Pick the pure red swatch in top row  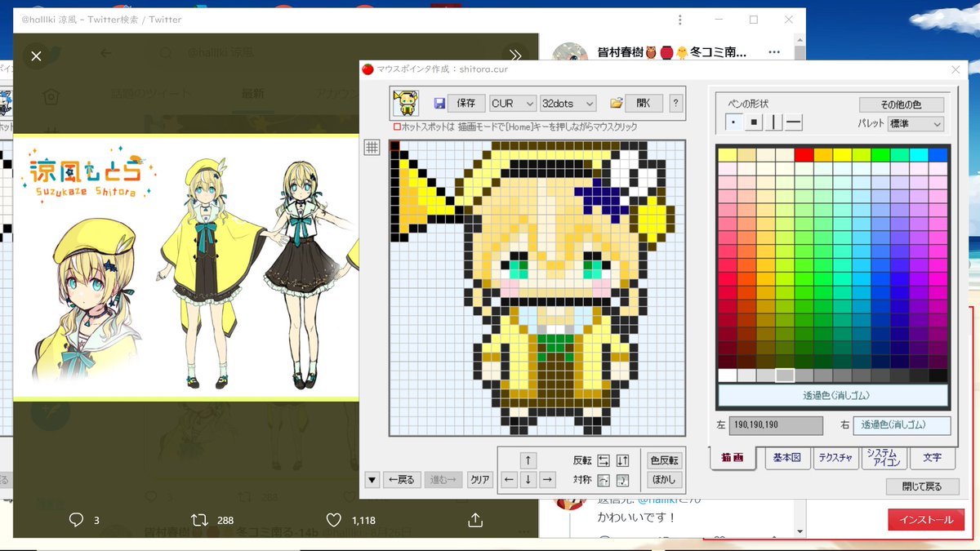tap(804, 154)
